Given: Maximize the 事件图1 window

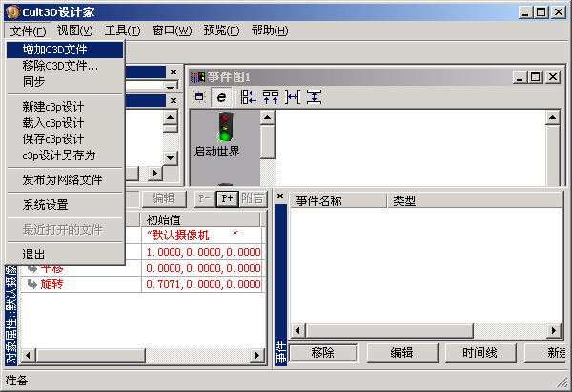Looking at the screenshot, I should [x=536, y=77].
